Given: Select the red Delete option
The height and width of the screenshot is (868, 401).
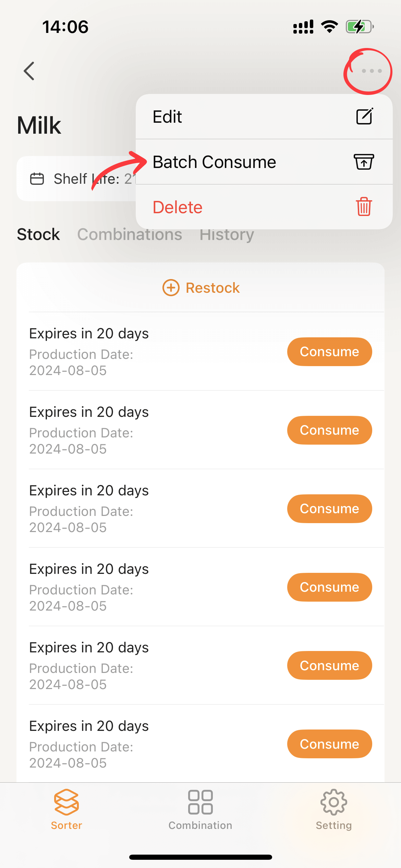Looking at the screenshot, I should coord(178,207).
